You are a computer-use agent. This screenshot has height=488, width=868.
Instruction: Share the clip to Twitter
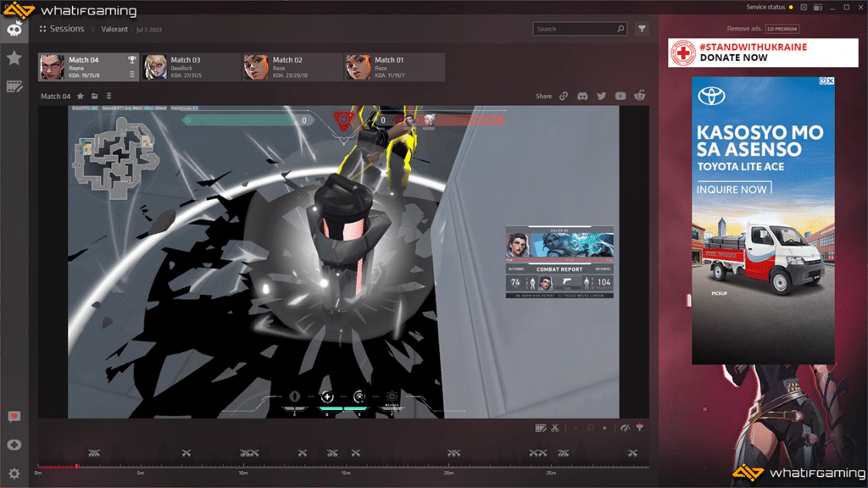pos(601,96)
